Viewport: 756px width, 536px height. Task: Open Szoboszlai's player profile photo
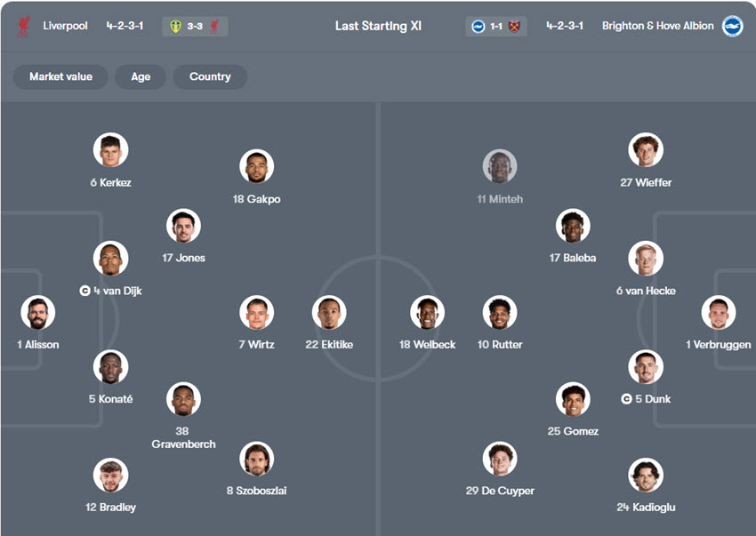[x=256, y=459]
